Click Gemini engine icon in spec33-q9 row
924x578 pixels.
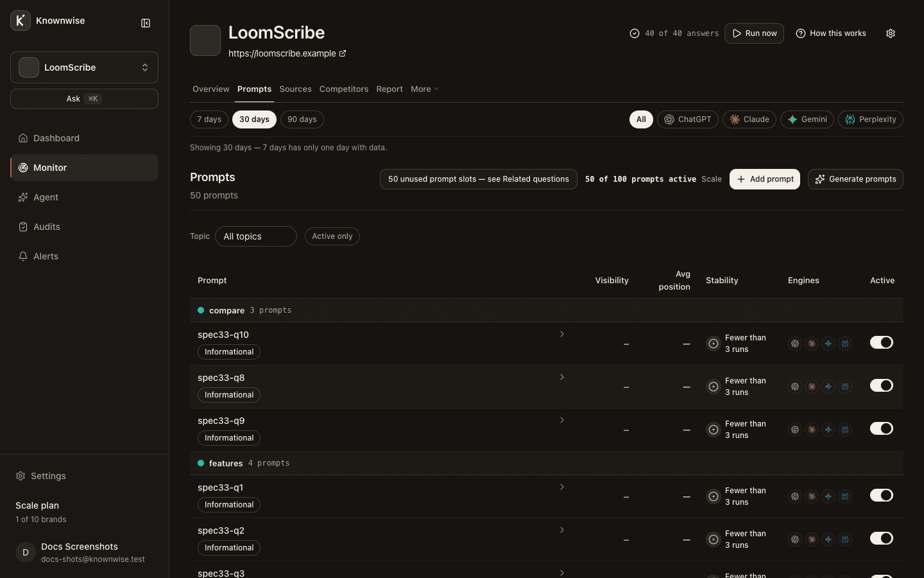click(828, 430)
